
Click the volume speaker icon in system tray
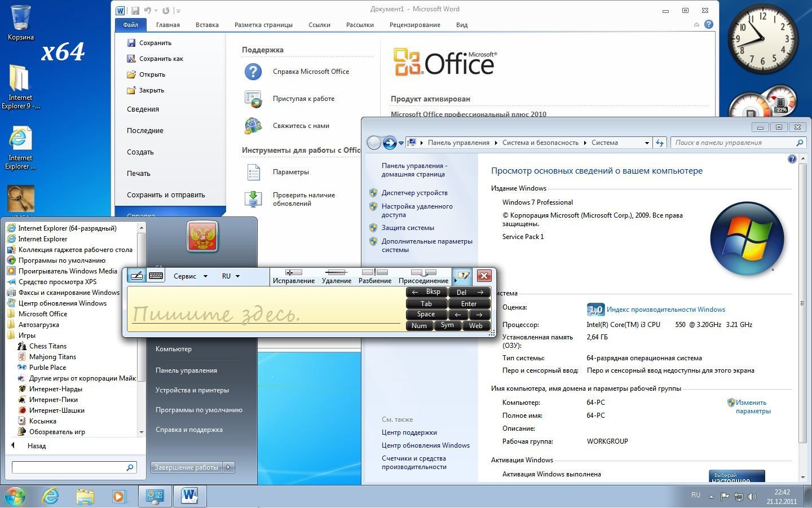pos(752,497)
